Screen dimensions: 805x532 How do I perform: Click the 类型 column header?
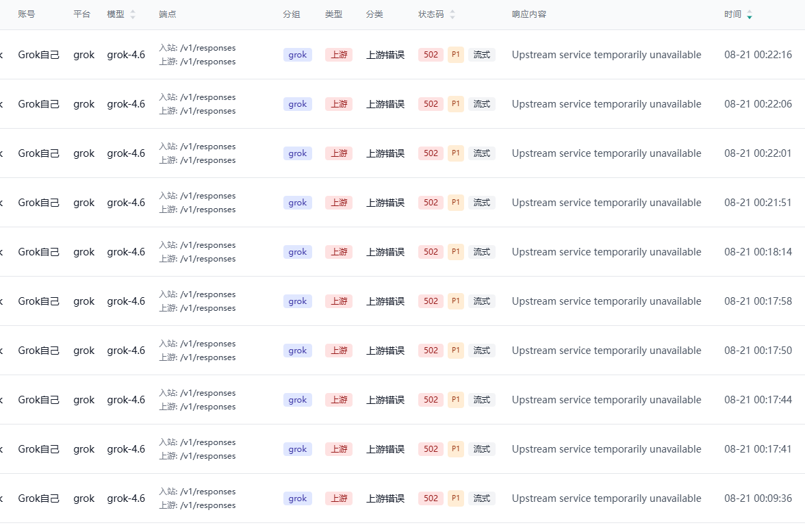(334, 14)
